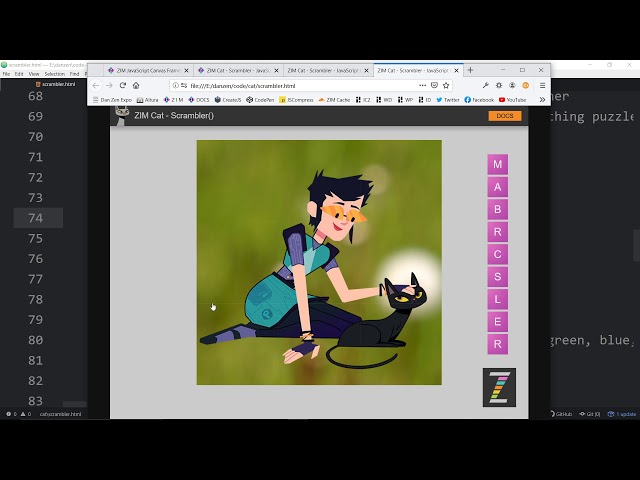Click the scrambled cat picture puzzle

pyautogui.click(x=319, y=262)
